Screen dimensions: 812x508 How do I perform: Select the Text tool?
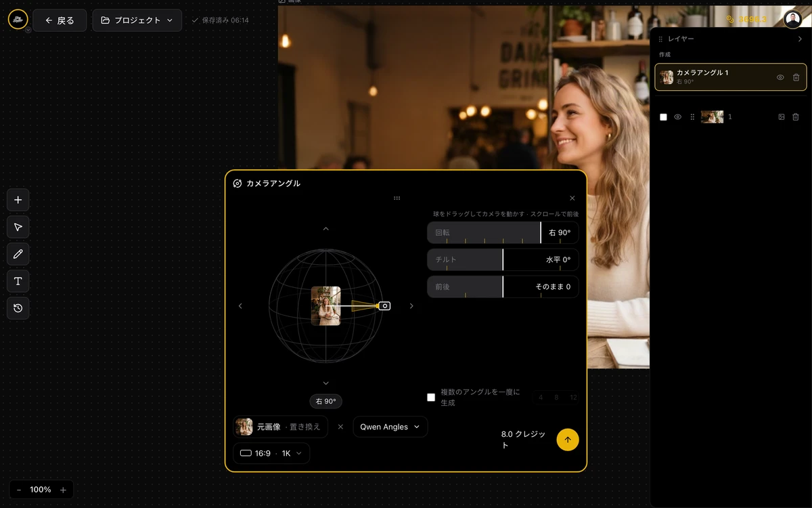[18, 281]
